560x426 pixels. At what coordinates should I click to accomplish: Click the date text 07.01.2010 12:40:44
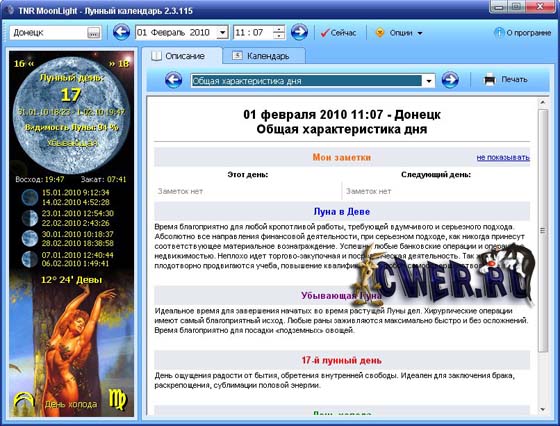pos(78,255)
